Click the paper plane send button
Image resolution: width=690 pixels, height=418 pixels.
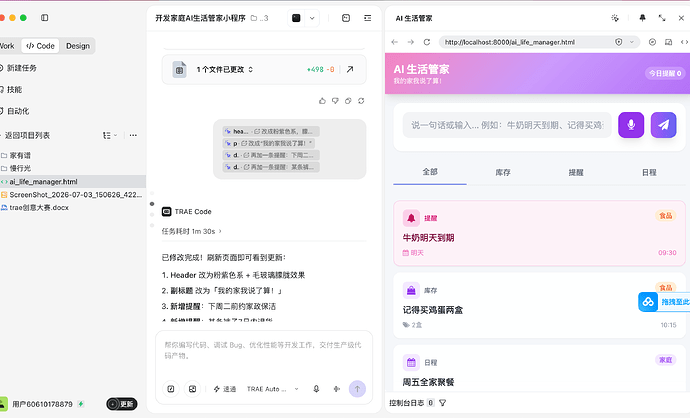tap(664, 125)
